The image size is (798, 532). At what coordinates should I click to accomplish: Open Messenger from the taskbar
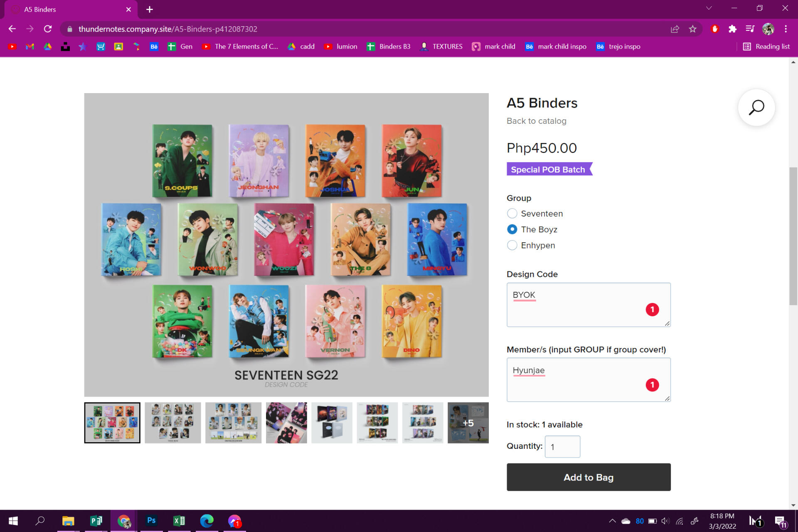click(x=234, y=521)
